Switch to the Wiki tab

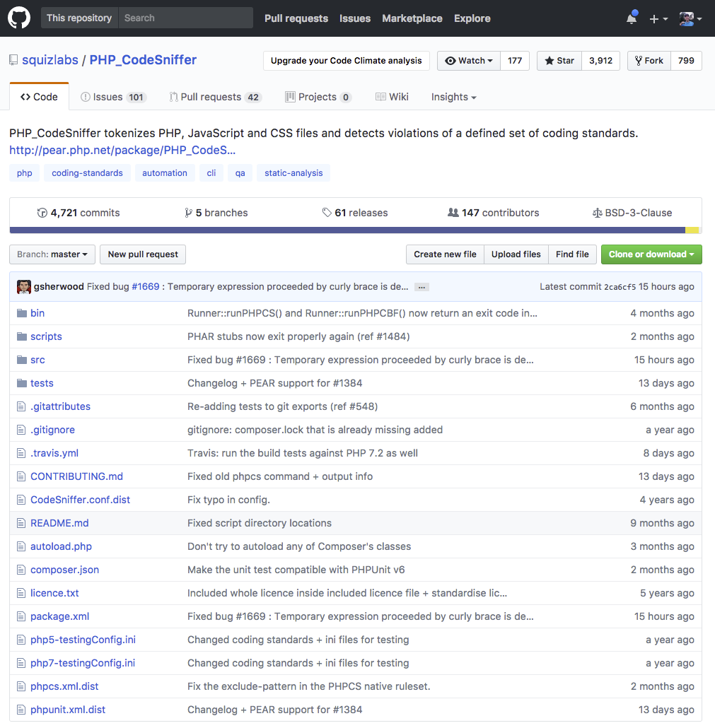(392, 97)
